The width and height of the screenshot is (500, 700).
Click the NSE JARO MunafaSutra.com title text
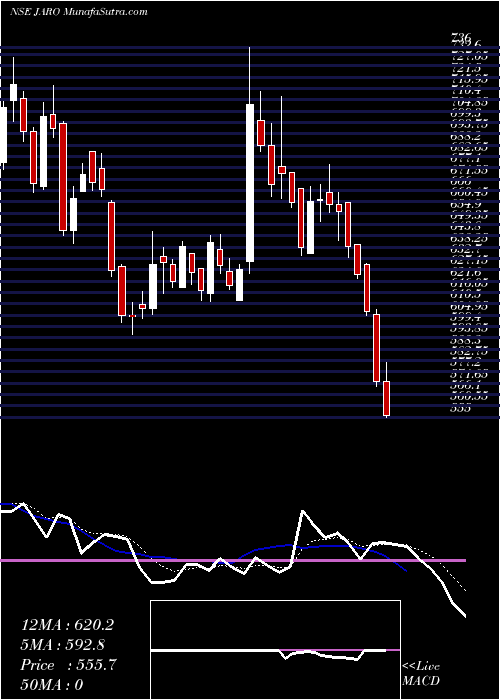(78, 12)
